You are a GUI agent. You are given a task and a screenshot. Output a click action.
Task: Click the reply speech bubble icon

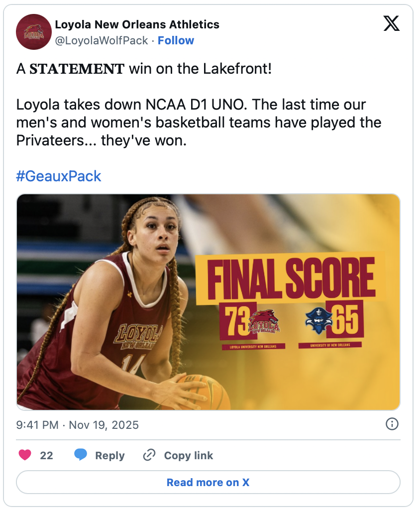[81, 455]
